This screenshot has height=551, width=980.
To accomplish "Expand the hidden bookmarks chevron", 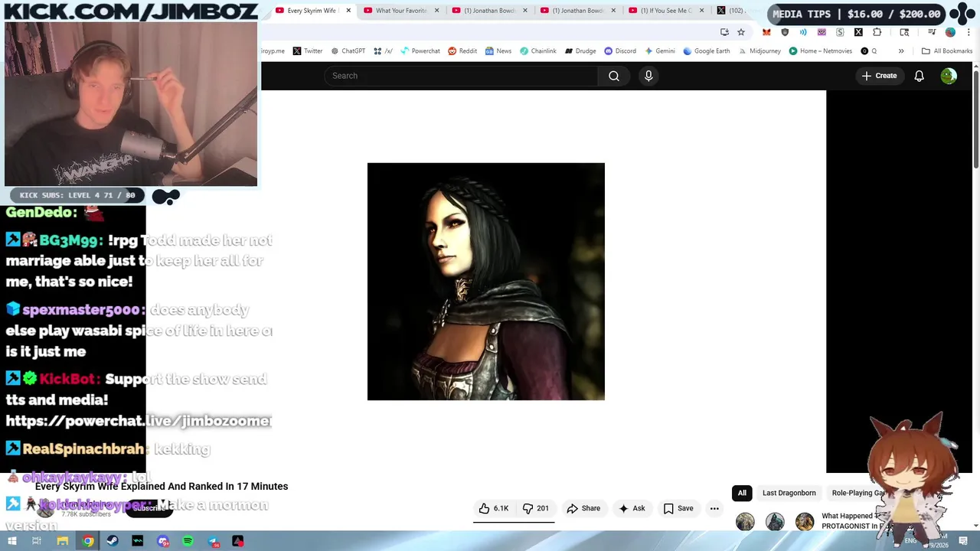I will 901,51.
